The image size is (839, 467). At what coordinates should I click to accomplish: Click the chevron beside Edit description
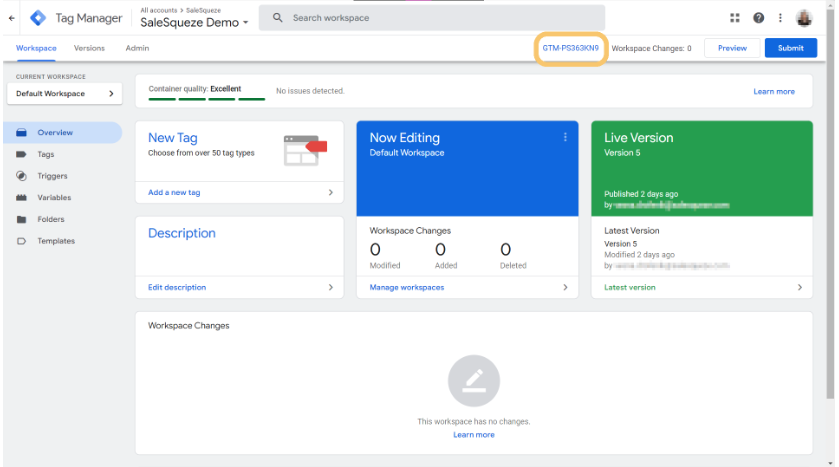[x=331, y=287]
